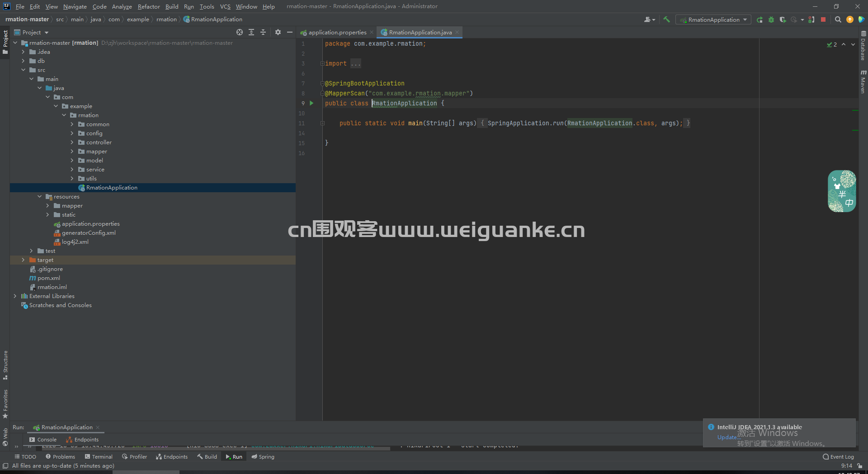This screenshot has height=474, width=868.
Task: Select the Console tab in Run panel
Action: pos(43,440)
